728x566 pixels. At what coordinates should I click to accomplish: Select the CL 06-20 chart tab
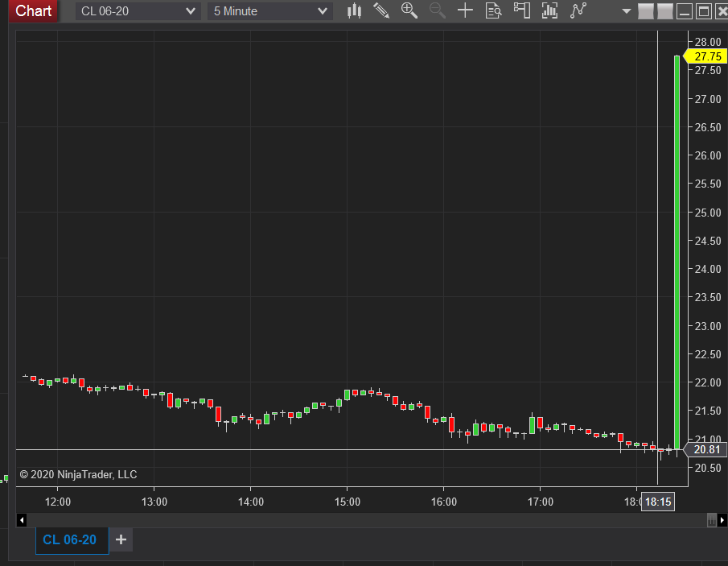72,540
